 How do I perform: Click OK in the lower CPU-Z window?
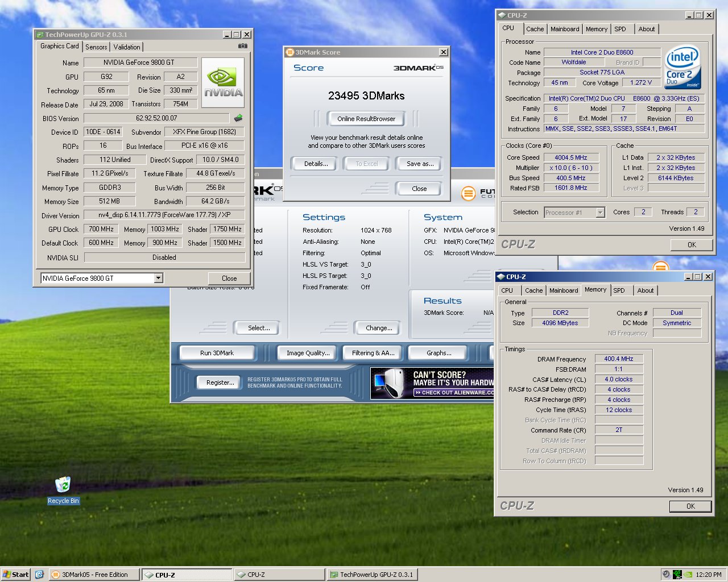[x=690, y=506]
